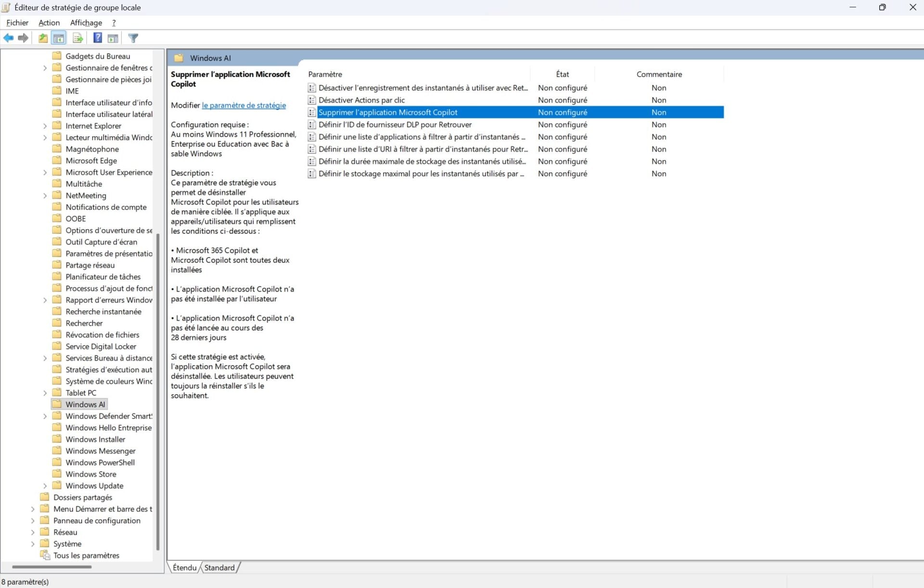This screenshot has width=924, height=588.
Task: Select OOBE tree item
Action: pos(76,218)
